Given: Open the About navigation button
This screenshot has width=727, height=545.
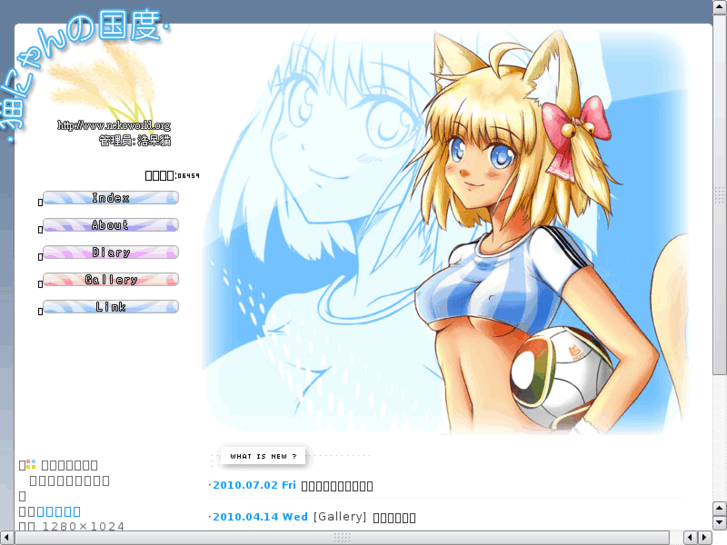Looking at the screenshot, I should (x=110, y=225).
